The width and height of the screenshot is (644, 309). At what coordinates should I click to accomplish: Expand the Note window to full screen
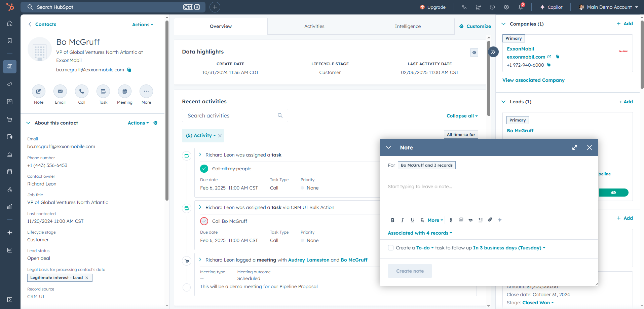pyautogui.click(x=575, y=147)
